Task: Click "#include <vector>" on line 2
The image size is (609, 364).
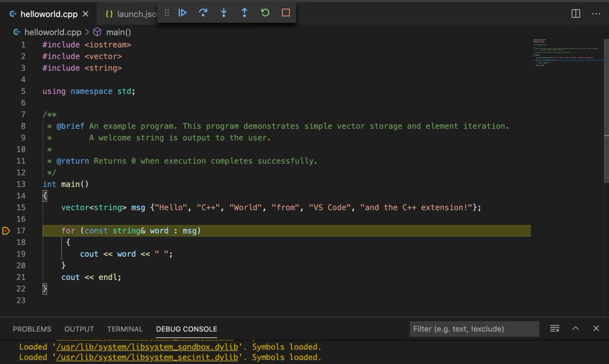Action: coord(82,56)
